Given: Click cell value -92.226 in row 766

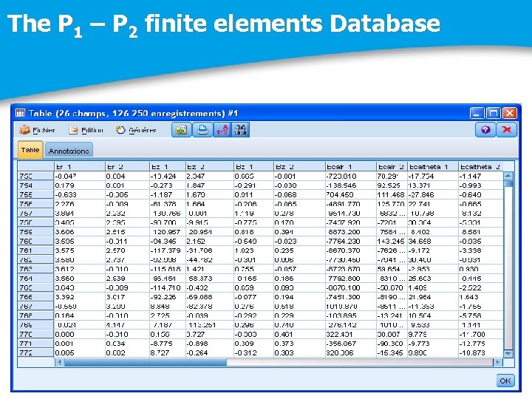Looking at the screenshot, I should point(163,297).
